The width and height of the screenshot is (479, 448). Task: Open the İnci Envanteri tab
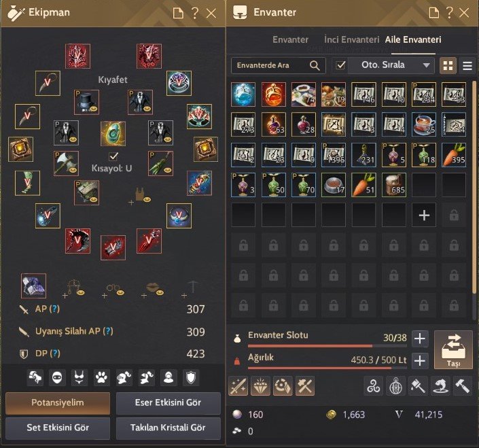pos(352,39)
